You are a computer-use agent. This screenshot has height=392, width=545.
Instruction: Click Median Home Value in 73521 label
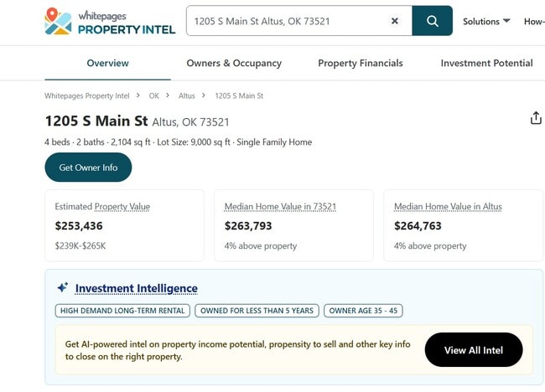click(x=280, y=206)
